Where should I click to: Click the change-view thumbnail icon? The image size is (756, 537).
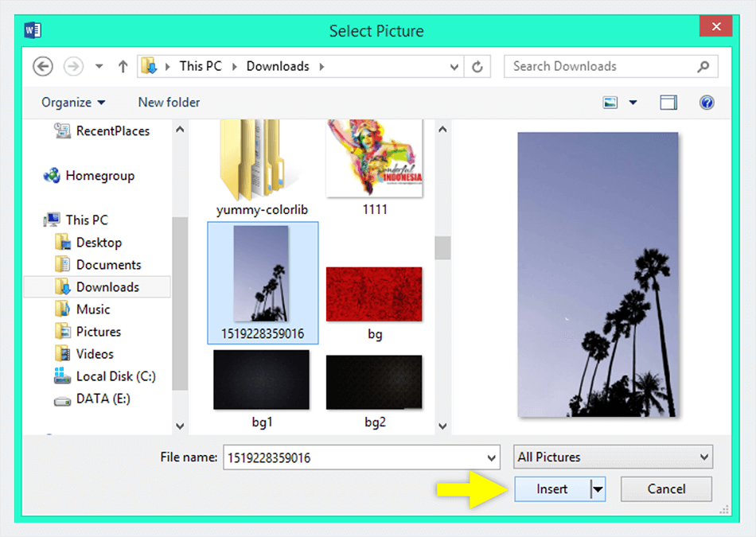point(610,102)
